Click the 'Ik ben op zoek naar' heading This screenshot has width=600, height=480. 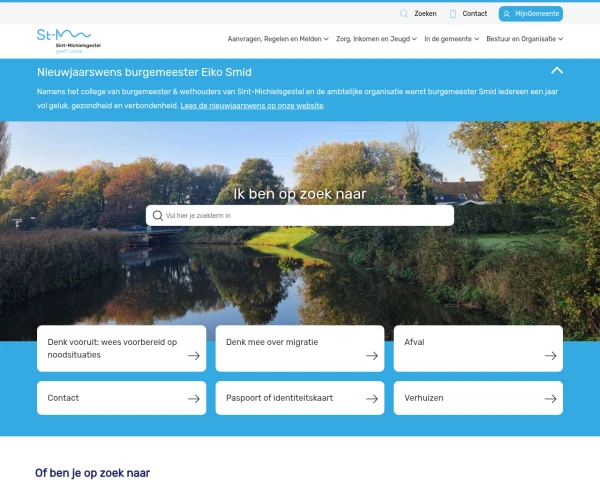pos(300,194)
